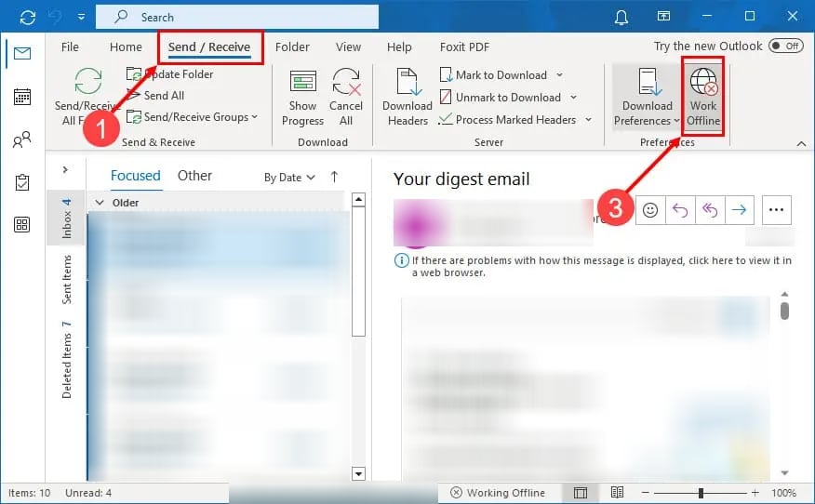
Task: Click the 100% zoom level
Action: coord(783,493)
